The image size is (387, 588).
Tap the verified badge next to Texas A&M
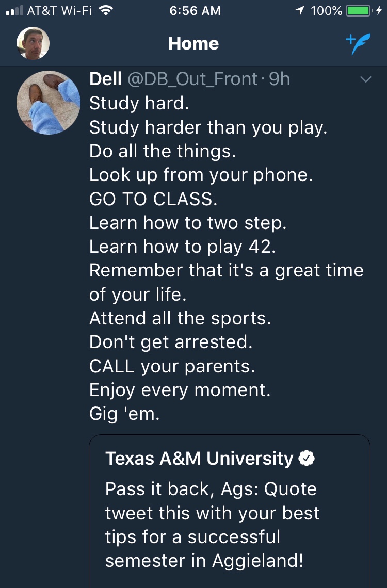coord(307,458)
